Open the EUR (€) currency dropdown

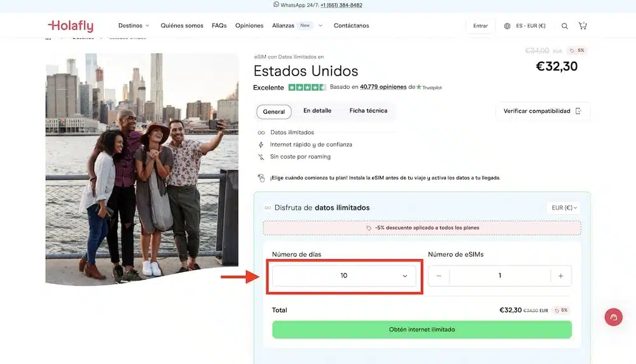point(563,208)
